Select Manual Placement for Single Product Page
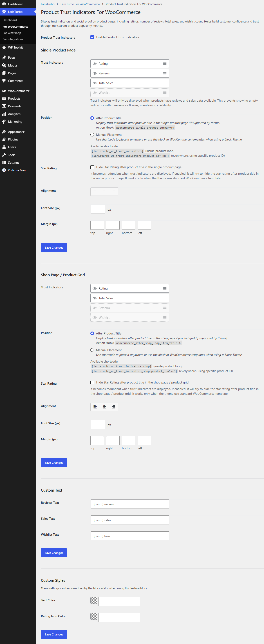 [92, 135]
